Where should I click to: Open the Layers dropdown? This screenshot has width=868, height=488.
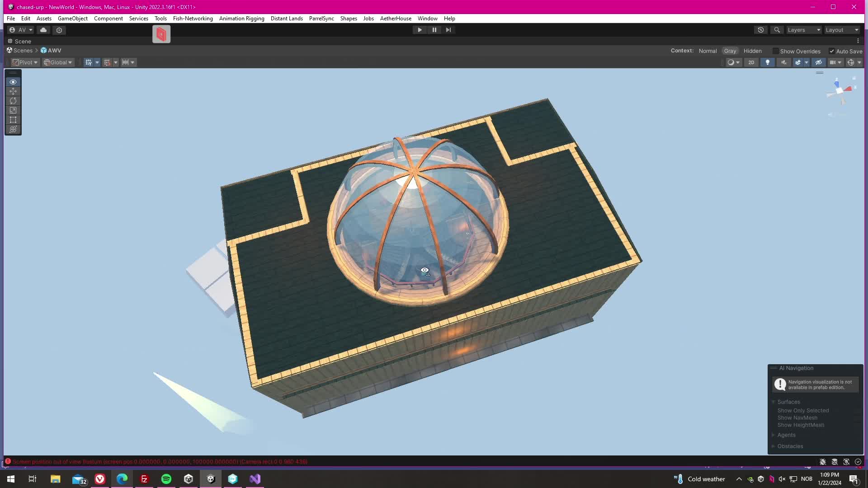click(803, 30)
